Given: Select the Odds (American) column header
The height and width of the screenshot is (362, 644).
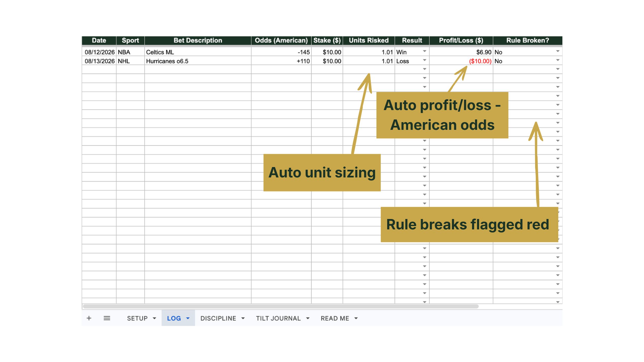Looking at the screenshot, I should tap(281, 40).
